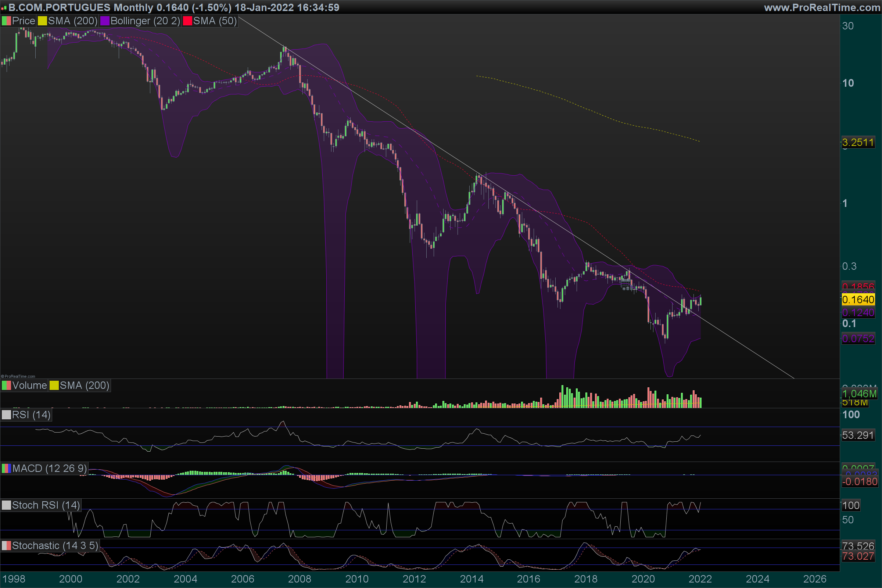Click the current price 0.1640 axis tag

click(858, 300)
